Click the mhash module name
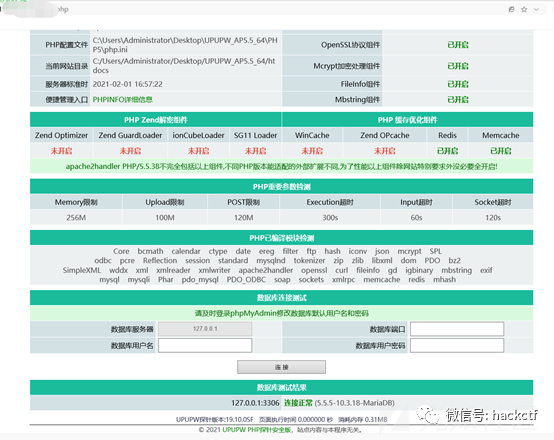Viewport: 554px width, 440px height. click(x=444, y=280)
